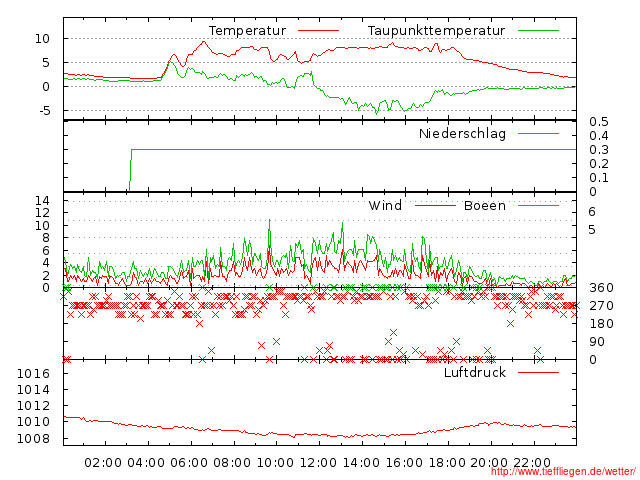This screenshot has width=640, height=480.
Task: Click the 1016 pressure axis value
Action: (33, 374)
